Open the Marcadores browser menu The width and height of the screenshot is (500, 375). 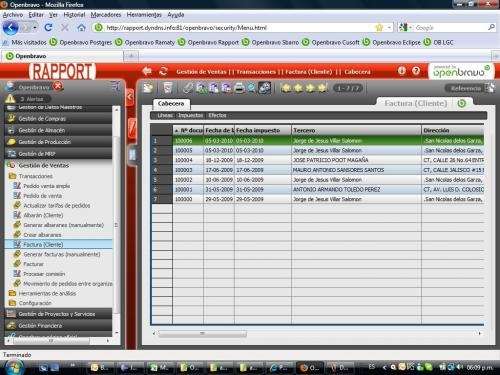pyautogui.click(x=106, y=15)
